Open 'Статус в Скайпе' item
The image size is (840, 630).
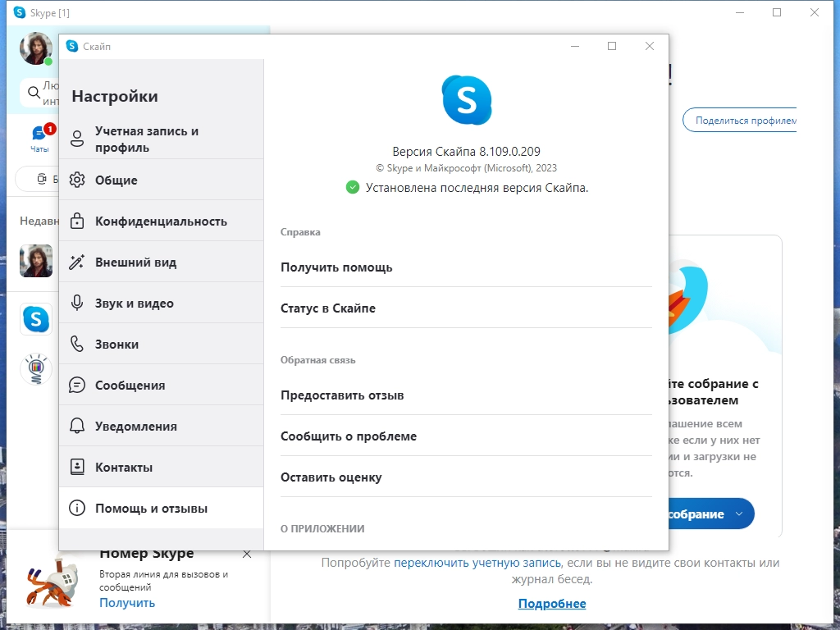click(x=466, y=308)
